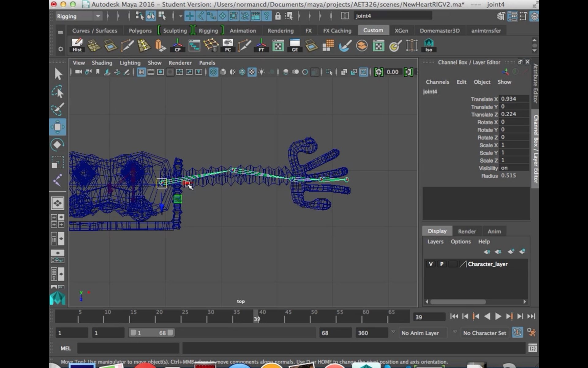Select the Move tool in toolbar
This screenshot has width=588, height=368.
point(58,126)
